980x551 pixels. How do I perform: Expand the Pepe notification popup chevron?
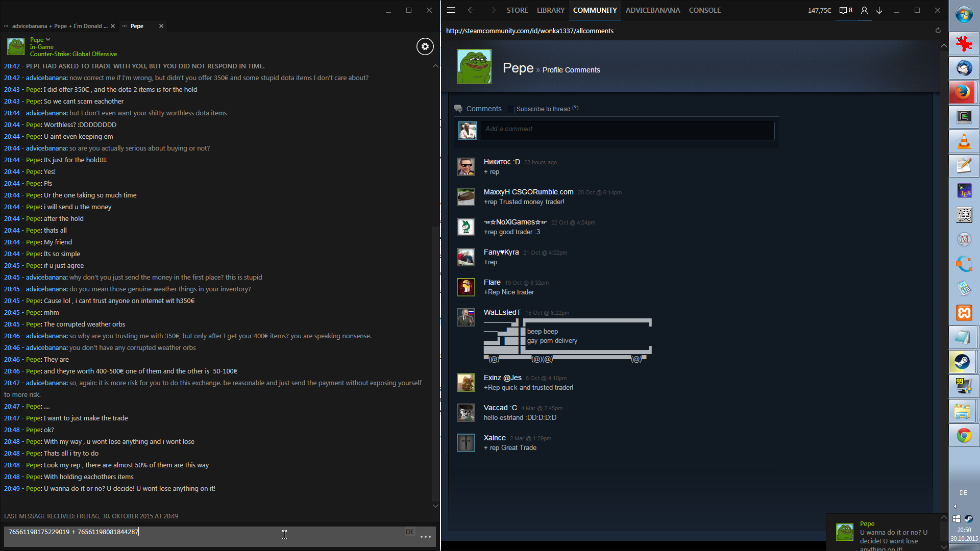[x=944, y=517]
